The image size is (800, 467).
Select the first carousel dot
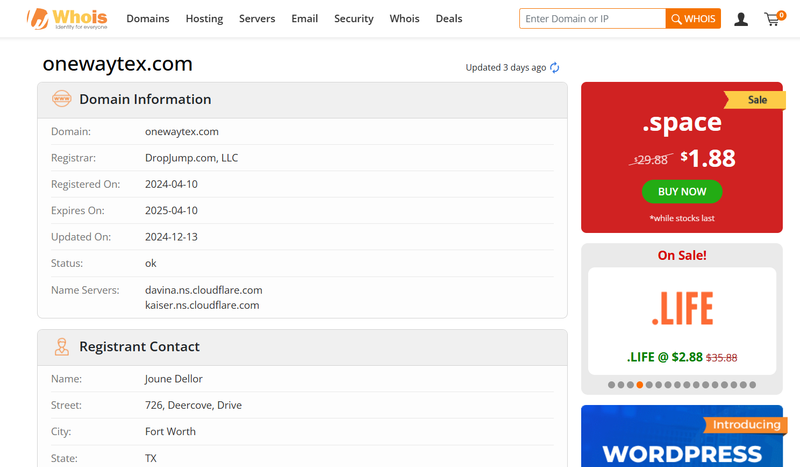coord(611,385)
